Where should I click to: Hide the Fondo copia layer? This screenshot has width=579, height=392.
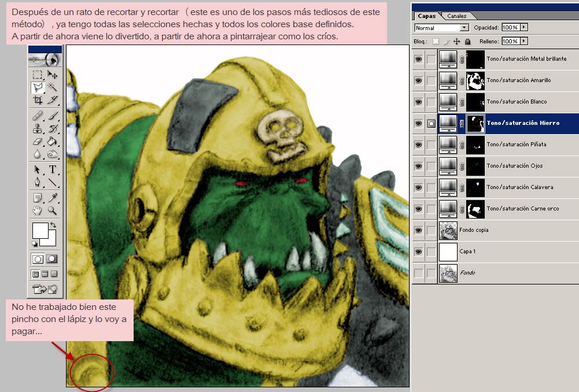(x=418, y=230)
